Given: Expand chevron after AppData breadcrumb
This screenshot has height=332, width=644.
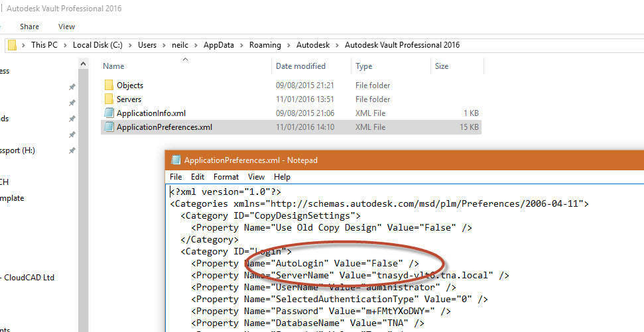Looking at the screenshot, I should pos(241,45).
